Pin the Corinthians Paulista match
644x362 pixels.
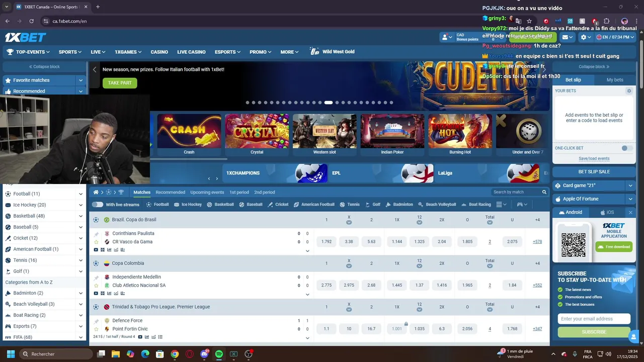[96, 234]
